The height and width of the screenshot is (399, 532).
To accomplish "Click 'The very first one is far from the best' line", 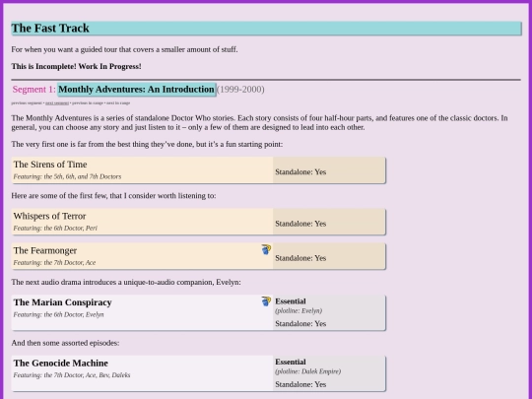I will tap(147, 144).
